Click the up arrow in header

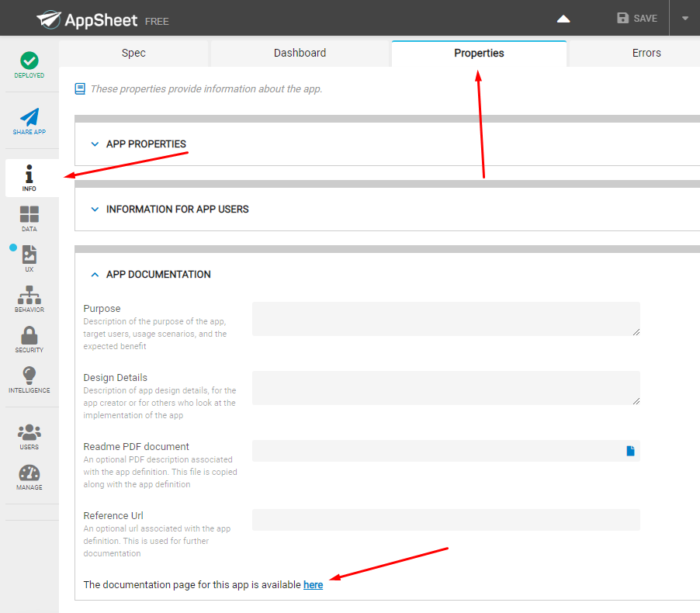click(x=563, y=19)
